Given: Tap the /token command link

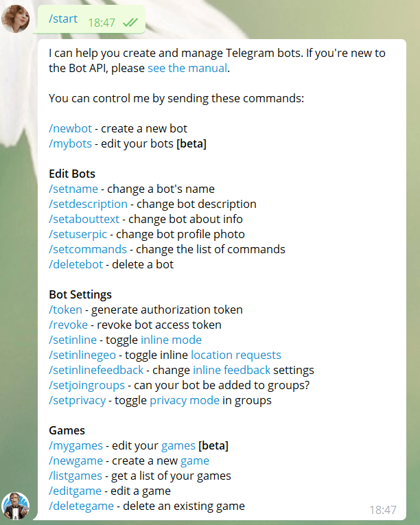Looking at the screenshot, I should tap(65, 310).
